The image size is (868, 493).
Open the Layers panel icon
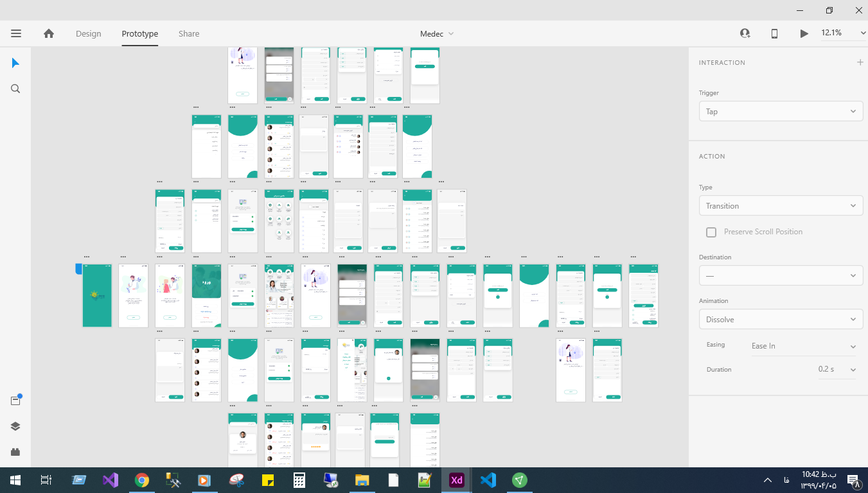coord(15,426)
